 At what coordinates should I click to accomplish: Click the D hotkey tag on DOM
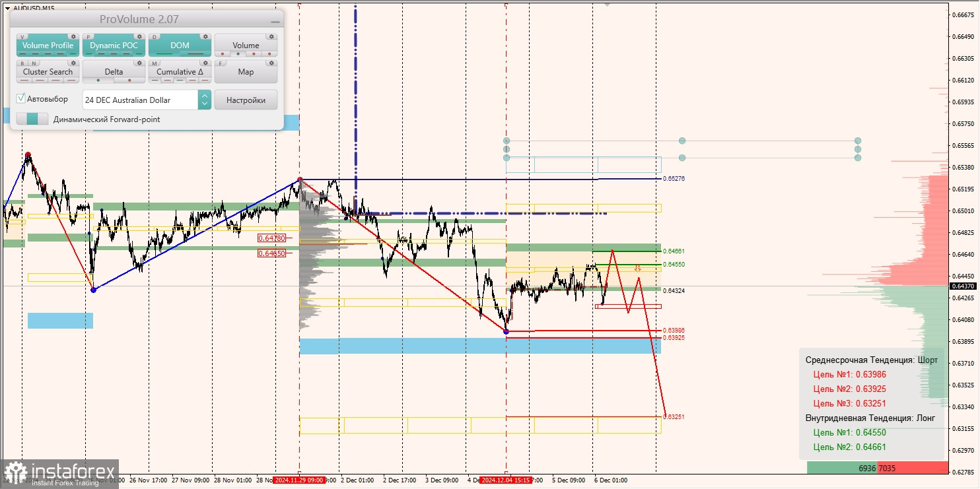point(155,37)
